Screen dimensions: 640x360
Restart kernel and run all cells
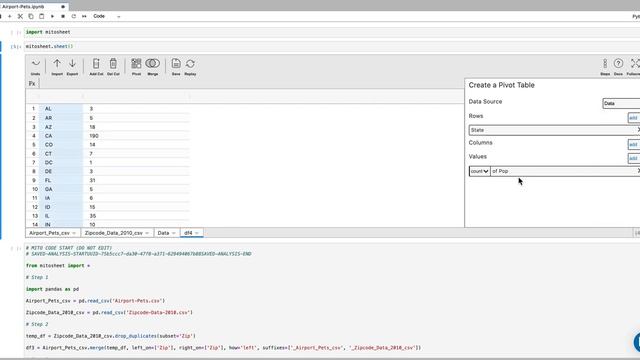pyautogui.click(x=84, y=16)
